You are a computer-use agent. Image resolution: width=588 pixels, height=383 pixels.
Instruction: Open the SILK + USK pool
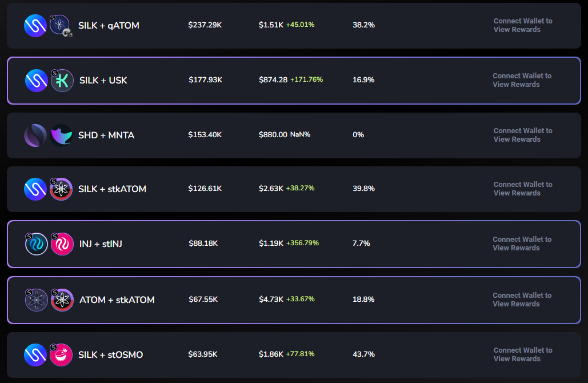point(103,81)
